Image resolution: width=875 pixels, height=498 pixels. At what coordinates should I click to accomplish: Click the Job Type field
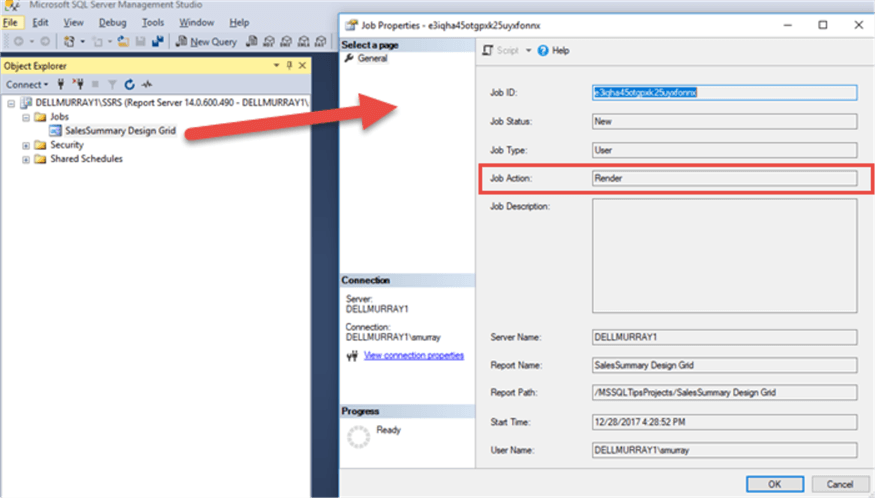tap(724, 150)
